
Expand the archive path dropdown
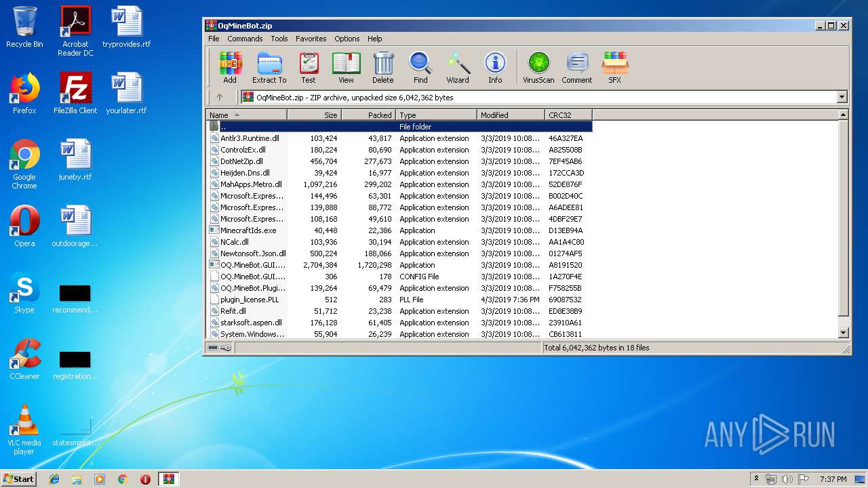[x=842, y=97]
